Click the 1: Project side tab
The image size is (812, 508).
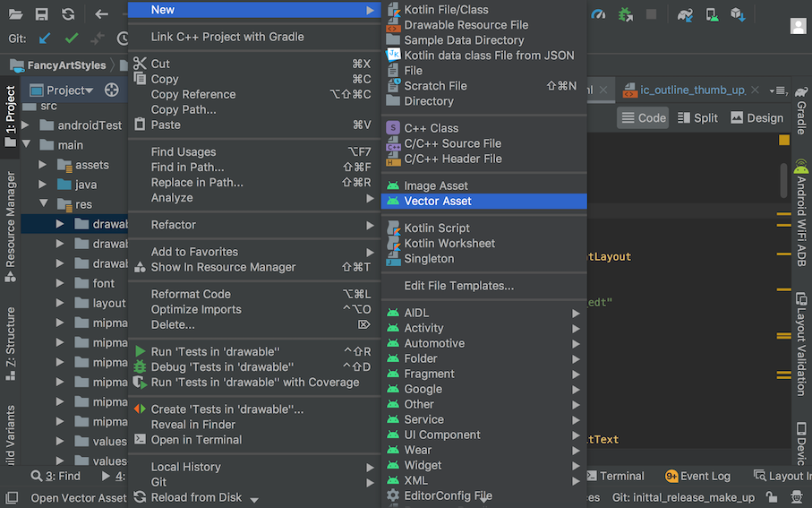pos(11,116)
